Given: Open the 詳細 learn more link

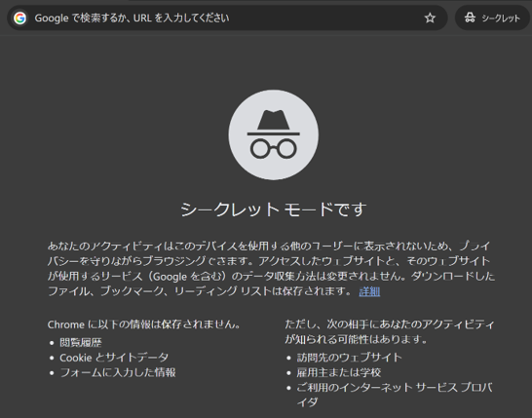Looking at the screenshot, I should tap(369, 291).
